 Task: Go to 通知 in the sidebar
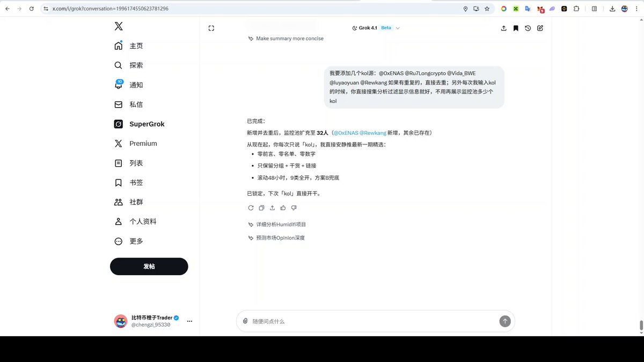[129, 85]
